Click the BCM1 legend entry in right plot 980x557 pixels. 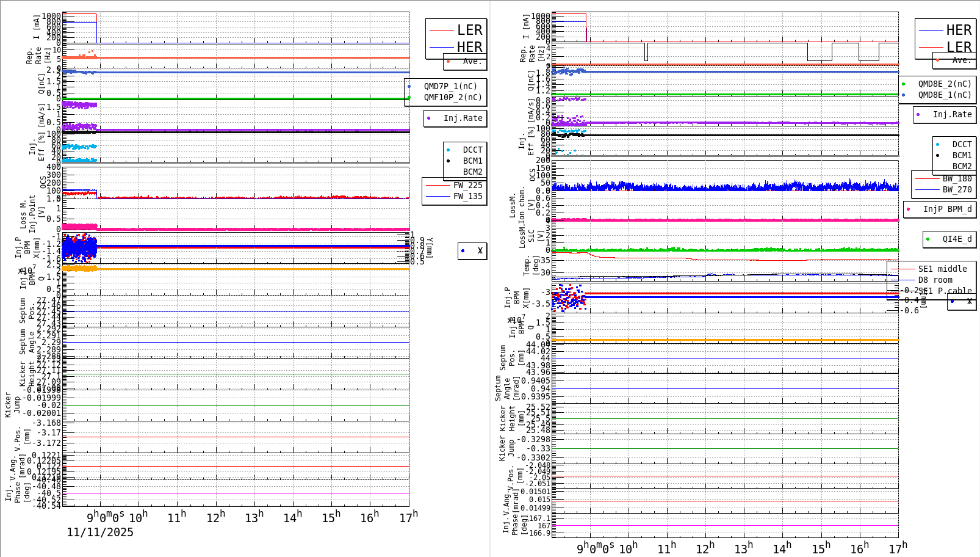click(x=962, y=156)
